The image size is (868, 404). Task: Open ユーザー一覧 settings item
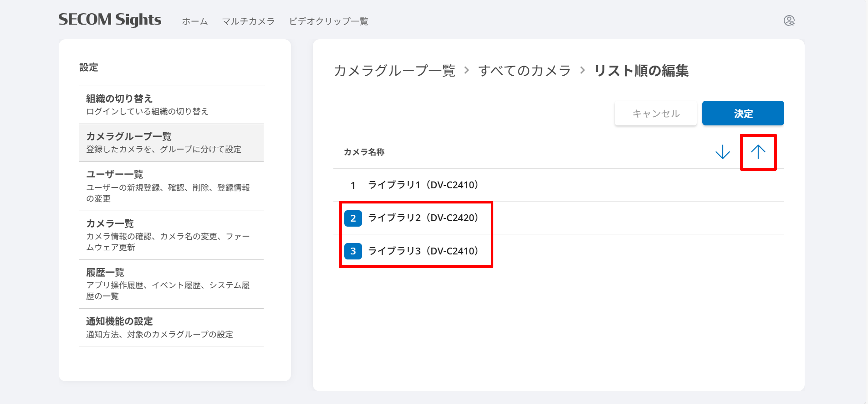point(171,186)
